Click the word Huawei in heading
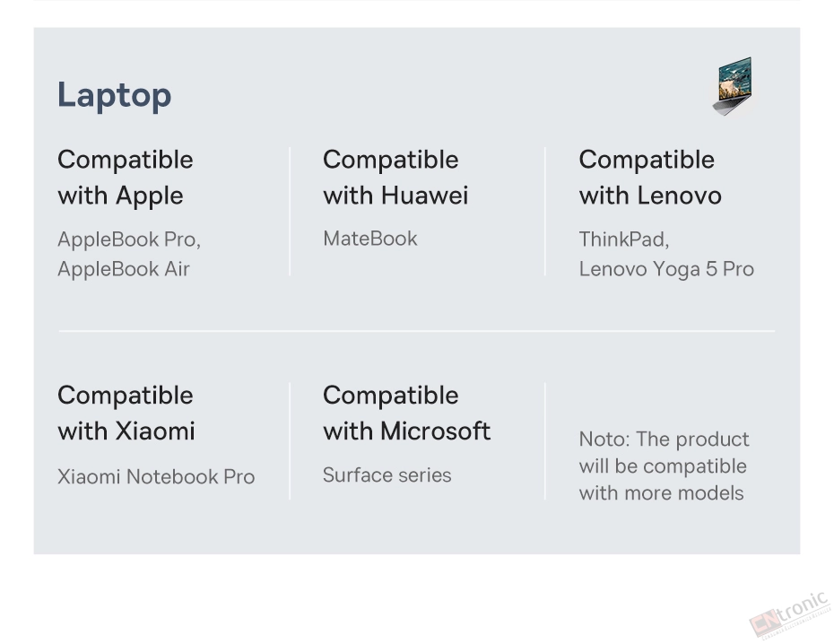This screenshot has height=644, width=834. 424,196
